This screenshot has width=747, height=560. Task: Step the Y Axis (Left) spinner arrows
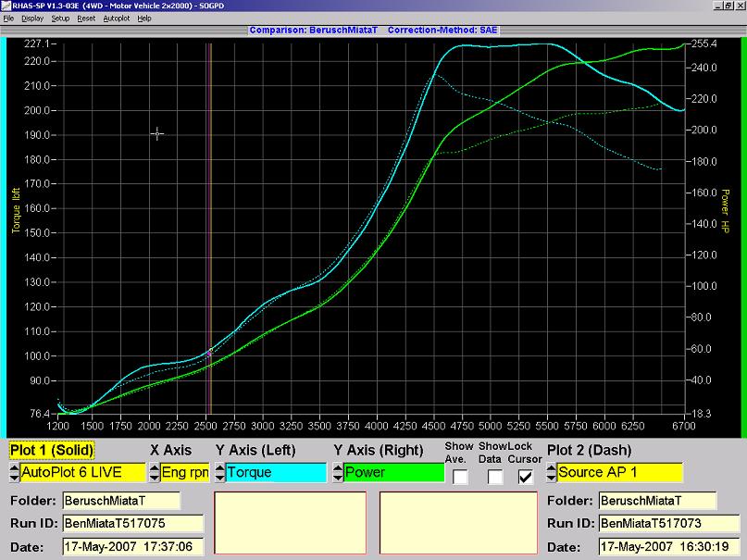pyautogui.click(x=219, y=472)
